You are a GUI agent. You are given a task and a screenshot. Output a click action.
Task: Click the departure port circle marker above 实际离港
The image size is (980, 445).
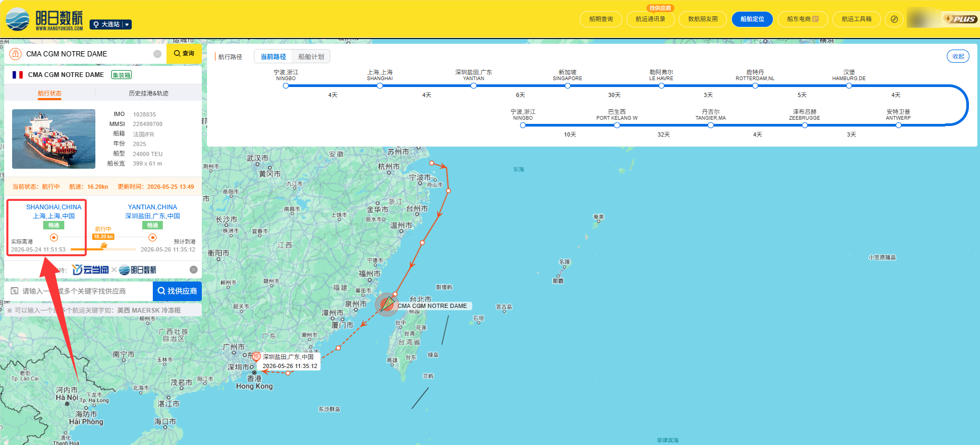[54, 238]
